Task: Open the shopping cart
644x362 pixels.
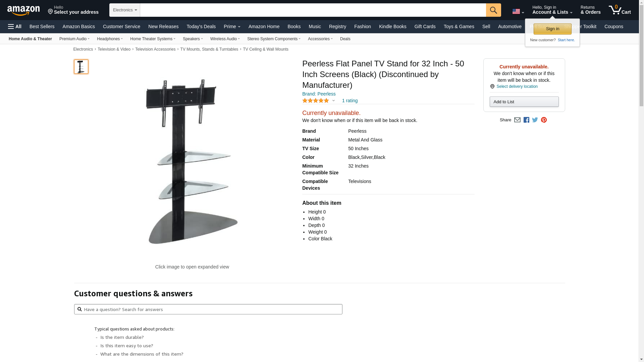Action: [x=620, y=10]
